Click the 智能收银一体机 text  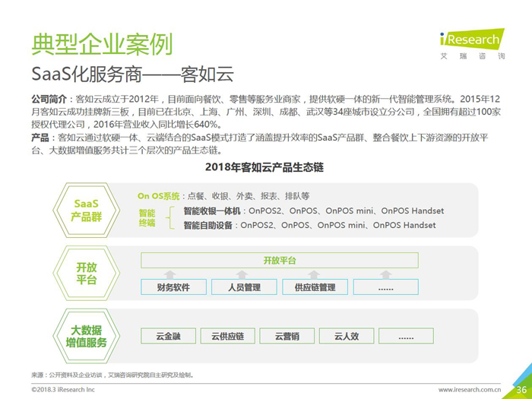pos(212,211)
